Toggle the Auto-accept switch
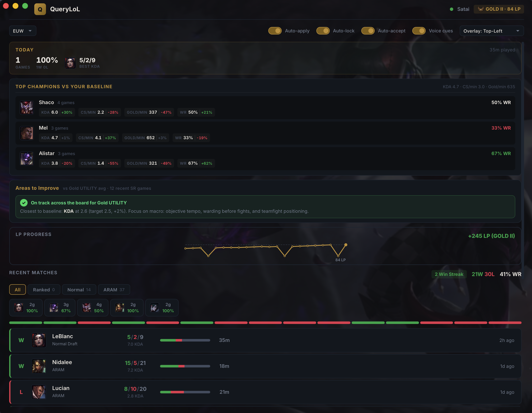This screenshot has height=413, width=532. tap(368, 31)
